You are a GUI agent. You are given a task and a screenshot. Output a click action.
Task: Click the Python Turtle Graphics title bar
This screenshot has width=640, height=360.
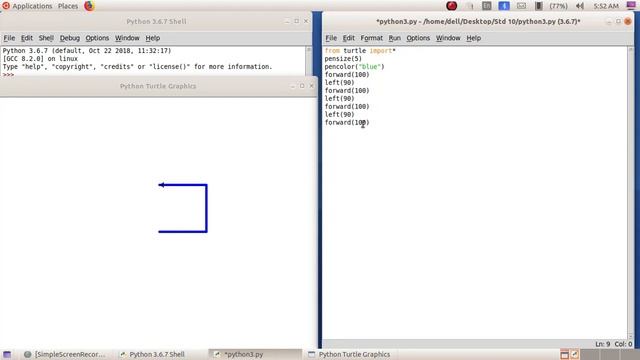(158, 86)
